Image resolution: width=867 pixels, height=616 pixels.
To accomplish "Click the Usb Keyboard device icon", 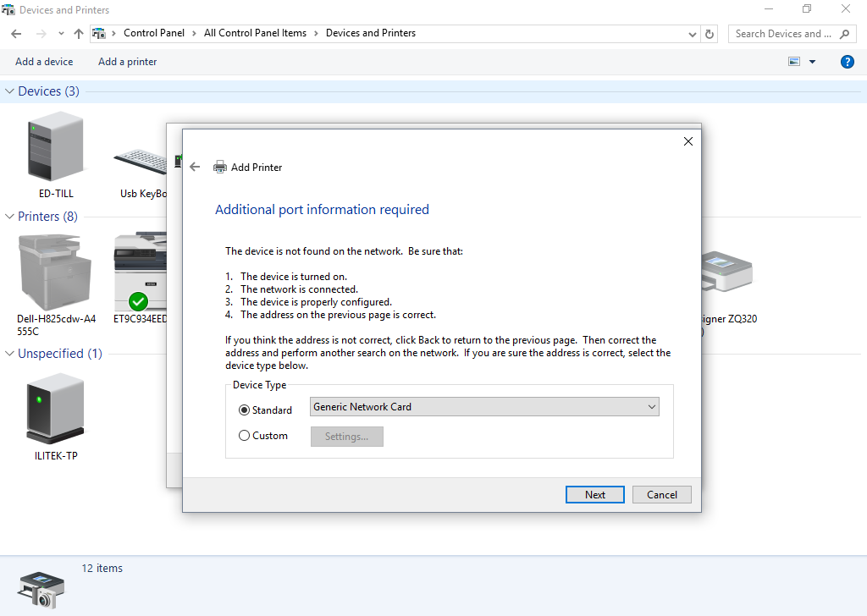I will click(x=141, y=162).
